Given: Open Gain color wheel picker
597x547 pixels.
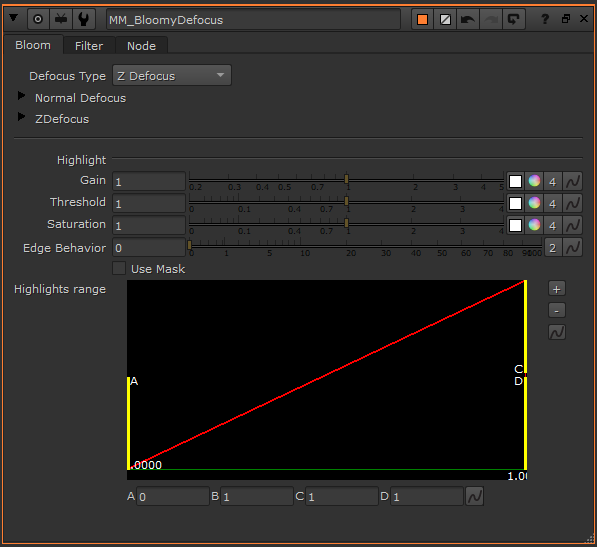Looking at the screenshot, I should pos(534,181).
